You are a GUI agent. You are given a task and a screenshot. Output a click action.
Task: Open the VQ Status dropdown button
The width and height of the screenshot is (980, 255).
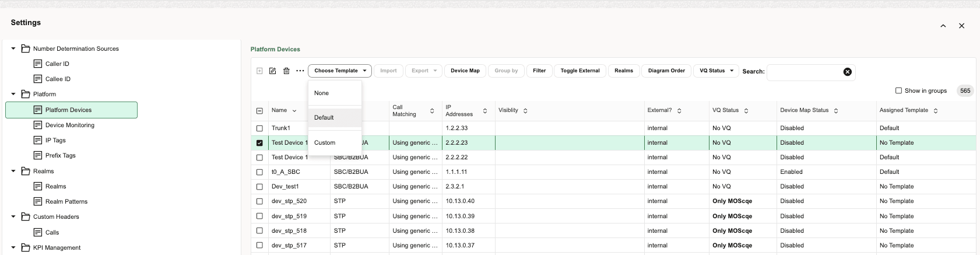(x=716, y=71)
